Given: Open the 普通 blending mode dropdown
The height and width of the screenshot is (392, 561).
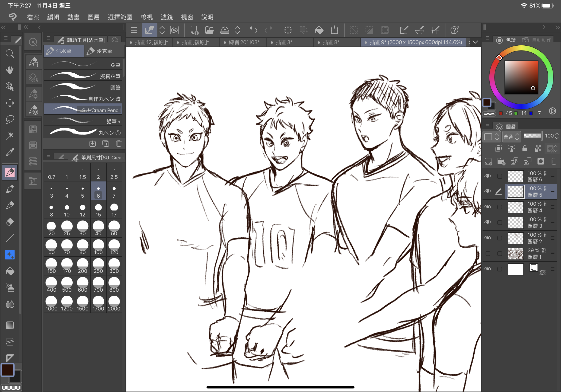Looking at the screenshot, I should [512, 137].
